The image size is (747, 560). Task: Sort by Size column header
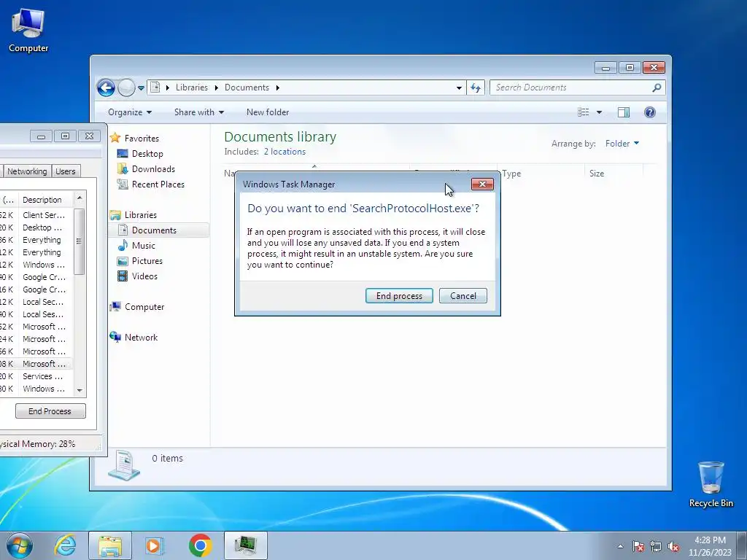click(x=614, y=174)
